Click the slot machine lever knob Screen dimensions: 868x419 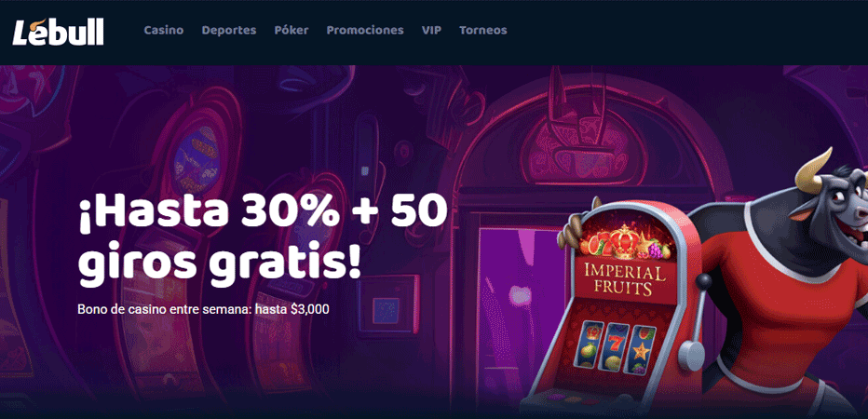[x=703, y=282]
